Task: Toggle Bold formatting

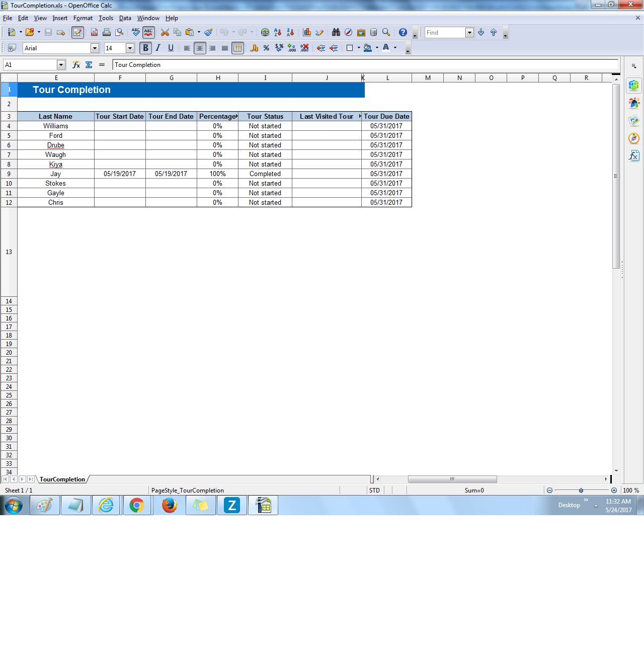Action: point(145,48)
